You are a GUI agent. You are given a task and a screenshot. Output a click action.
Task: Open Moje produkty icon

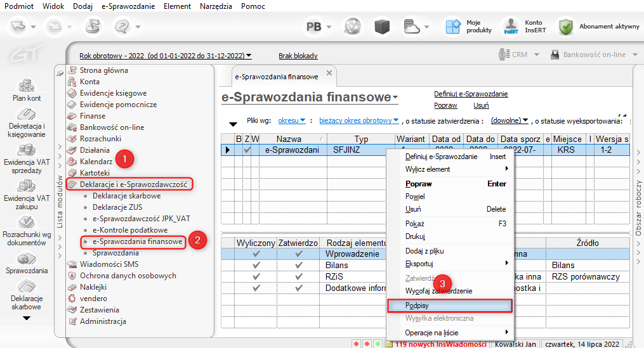pyautogui.click(x=453, y=27)
